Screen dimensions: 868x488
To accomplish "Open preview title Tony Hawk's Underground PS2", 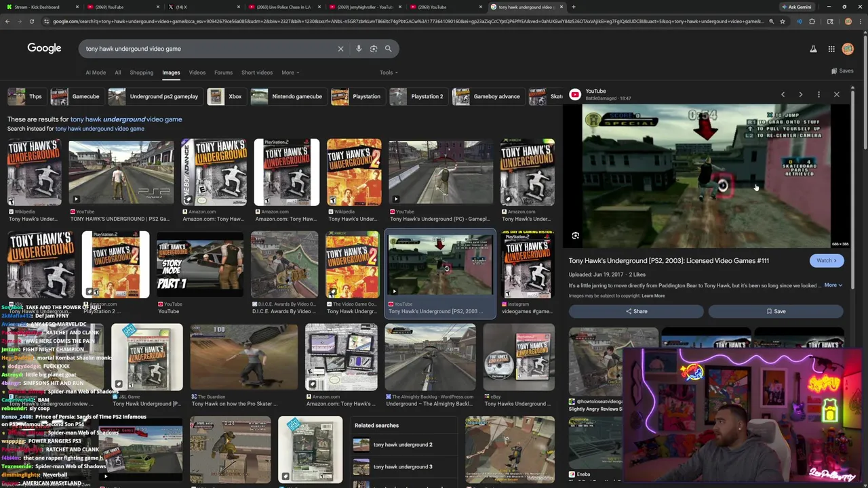I will point(669,260).
